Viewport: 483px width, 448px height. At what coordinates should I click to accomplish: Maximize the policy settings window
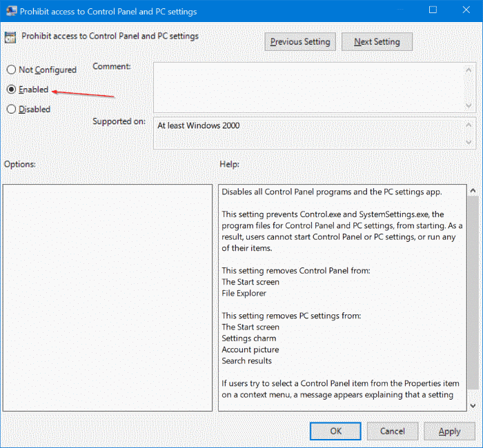click(x=433, y=11)
